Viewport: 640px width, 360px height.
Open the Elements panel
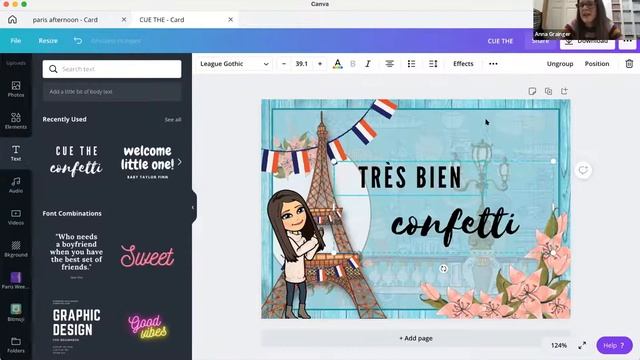[16, 121]
